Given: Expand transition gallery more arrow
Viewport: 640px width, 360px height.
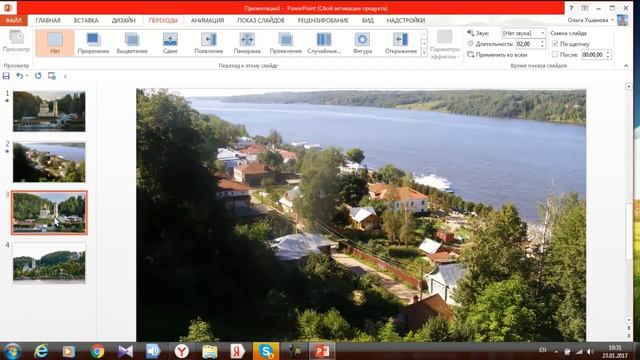Looking at the screenshot, I should click(424, 52).
